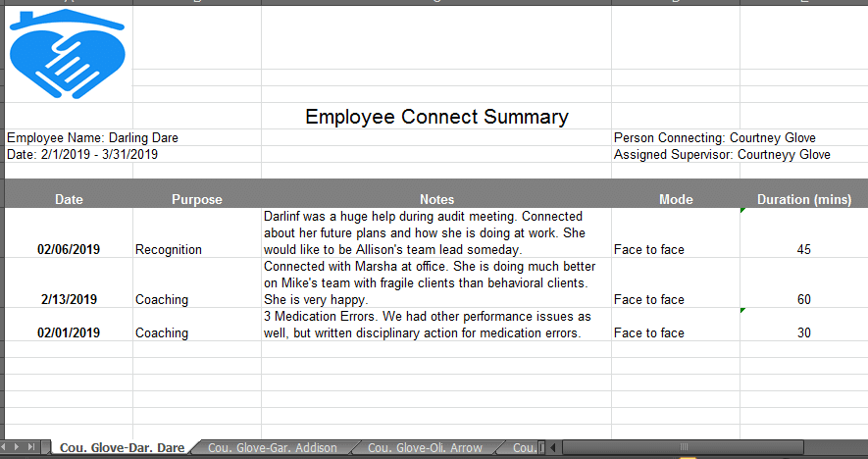Viewport: 868px width, 459px height.
Task: Select the 02/06/2019 date cell
Action: click(x=69, y=249)
